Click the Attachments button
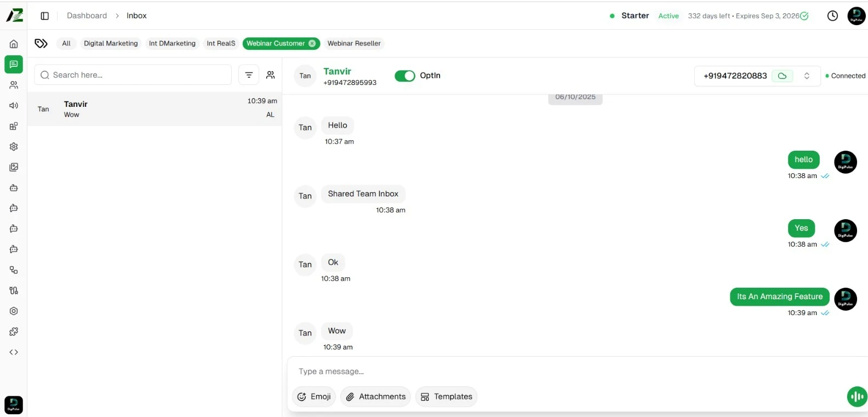 375,397
